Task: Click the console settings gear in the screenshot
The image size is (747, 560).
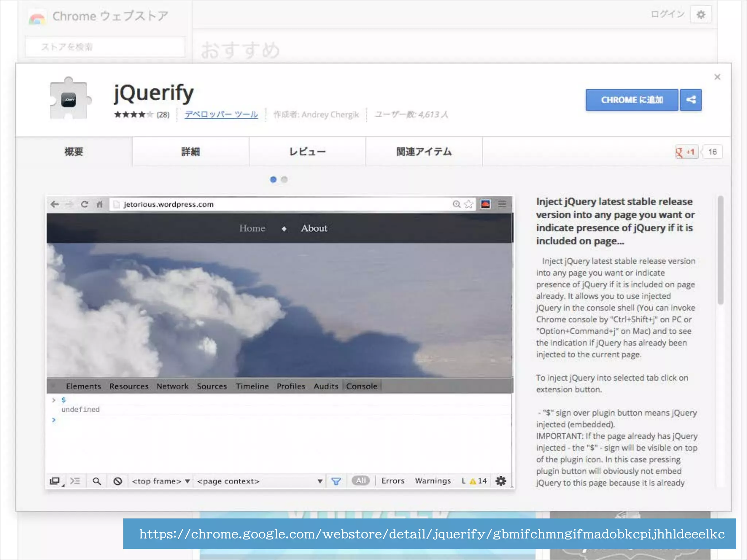Action: (x=501, y=481)
